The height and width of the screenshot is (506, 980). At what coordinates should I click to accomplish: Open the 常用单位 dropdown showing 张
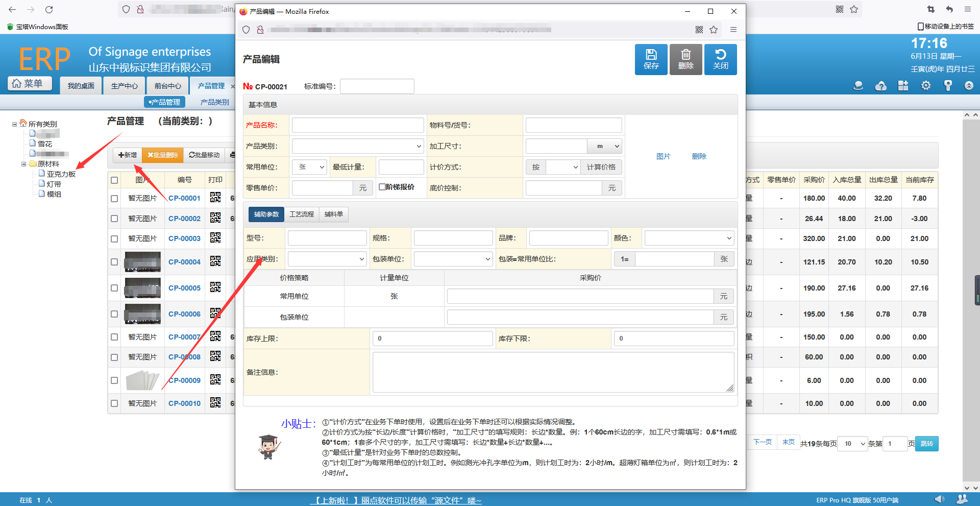tap(309, 167)
